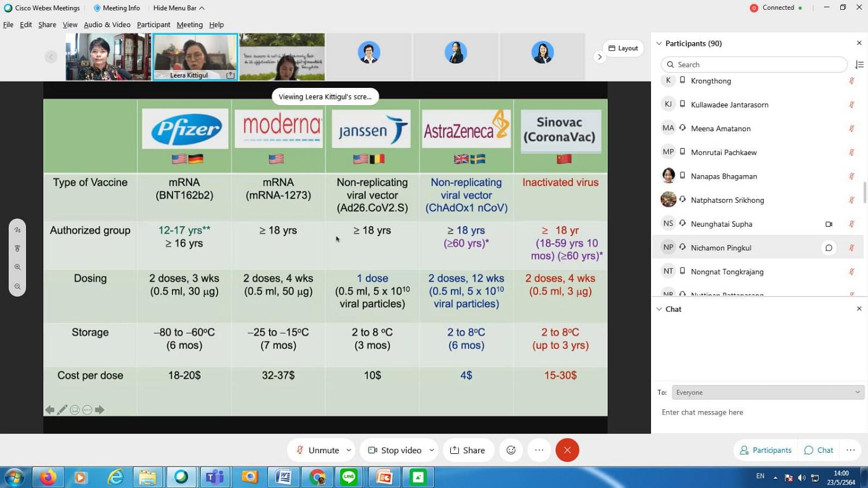Image resolution: width=868 pixels, height=488 pixels.
Task: Open the Participant menu
Action: [153, 25]
